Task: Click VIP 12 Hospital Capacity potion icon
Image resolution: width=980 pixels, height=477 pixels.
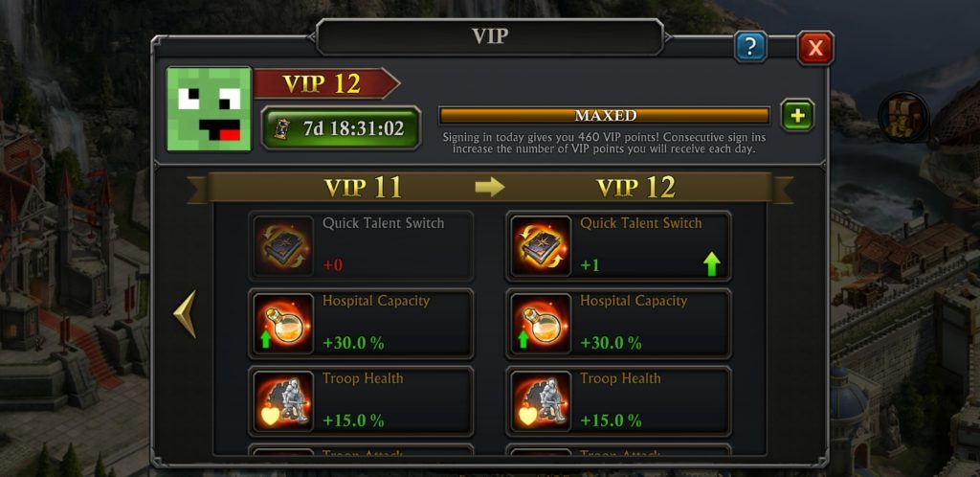Action: pos(541,324)
